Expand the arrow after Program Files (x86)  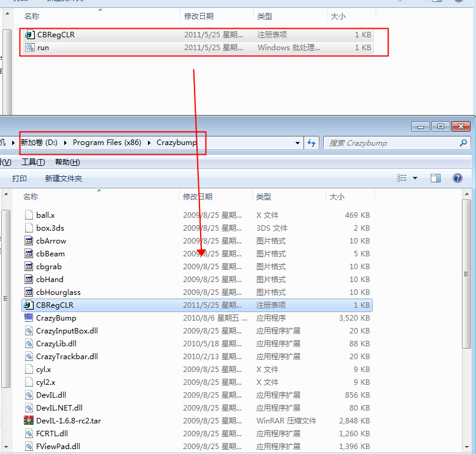[149, 143]
